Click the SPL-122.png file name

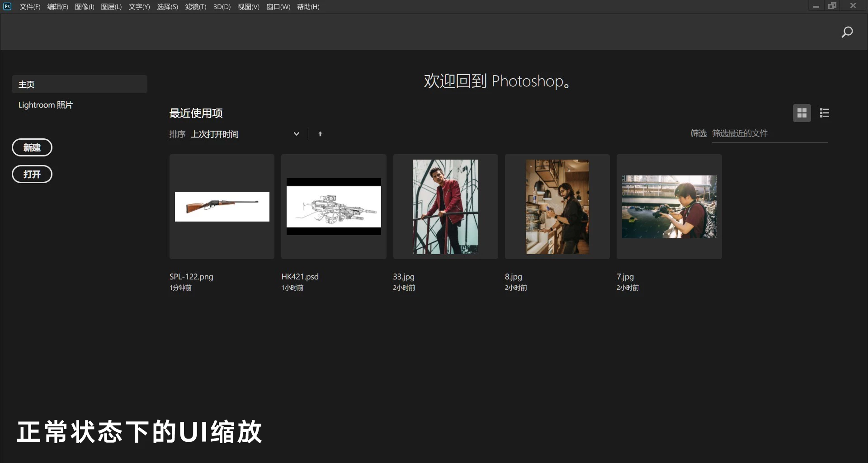coord(191,277)
